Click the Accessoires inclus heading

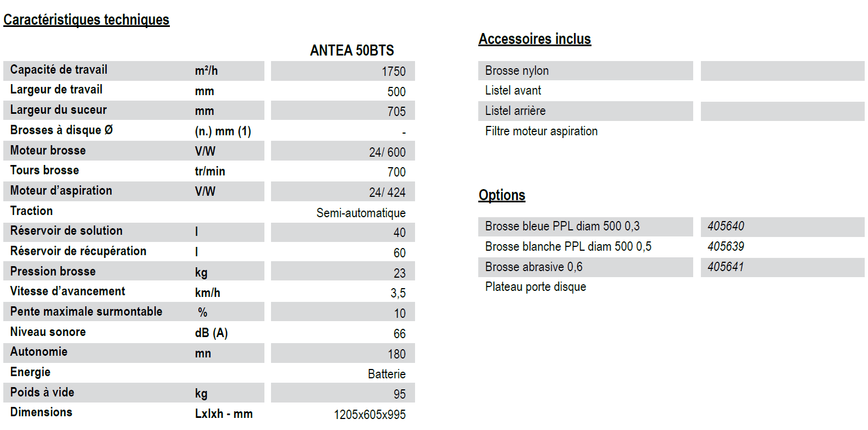(x=535, y=39)
